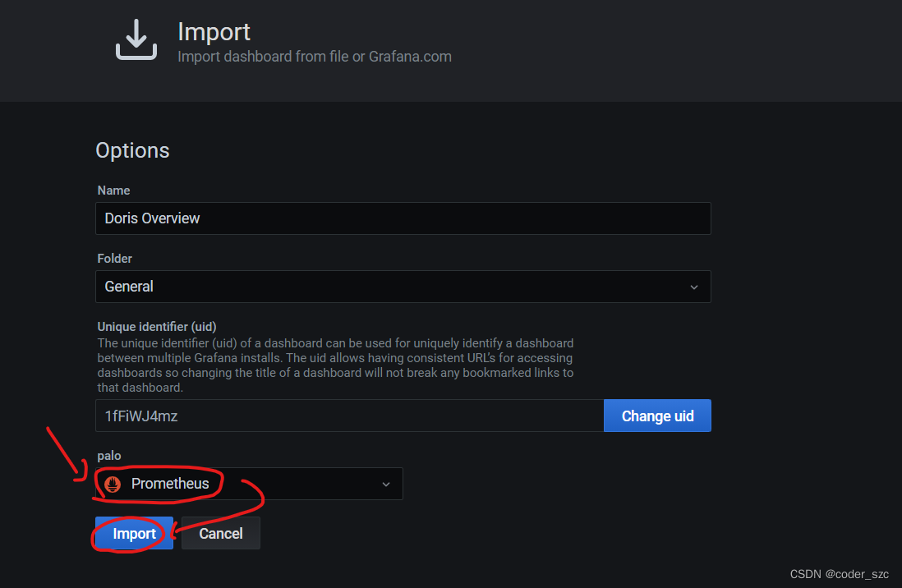Screen dimensions: 902x588
Task: Click the palo dropdown chevron arrow
Action: [x=386, y=485]
